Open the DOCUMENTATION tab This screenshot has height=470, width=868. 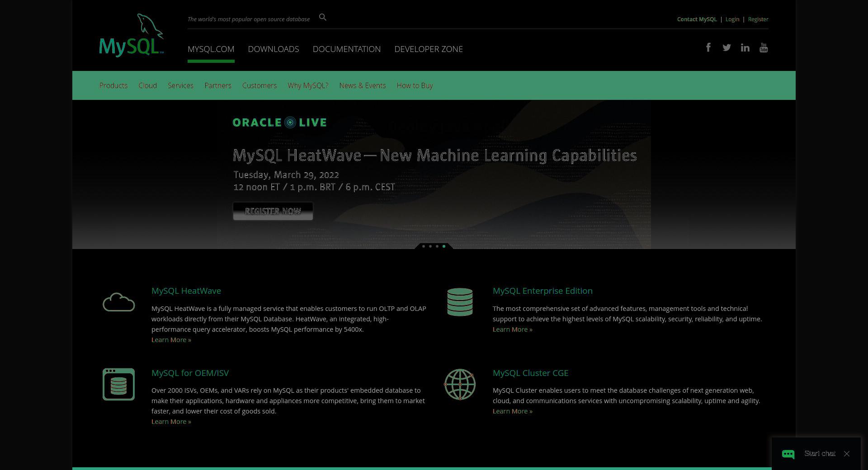click(x=347, y=49)
